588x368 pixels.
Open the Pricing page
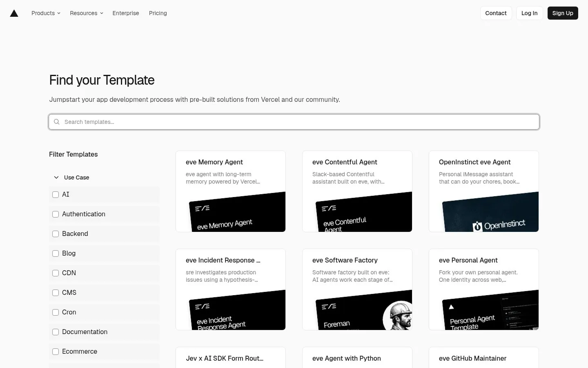coord(158,13)
